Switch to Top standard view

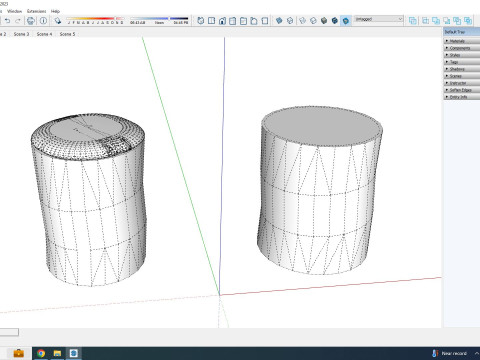click(x=211, y=21)
